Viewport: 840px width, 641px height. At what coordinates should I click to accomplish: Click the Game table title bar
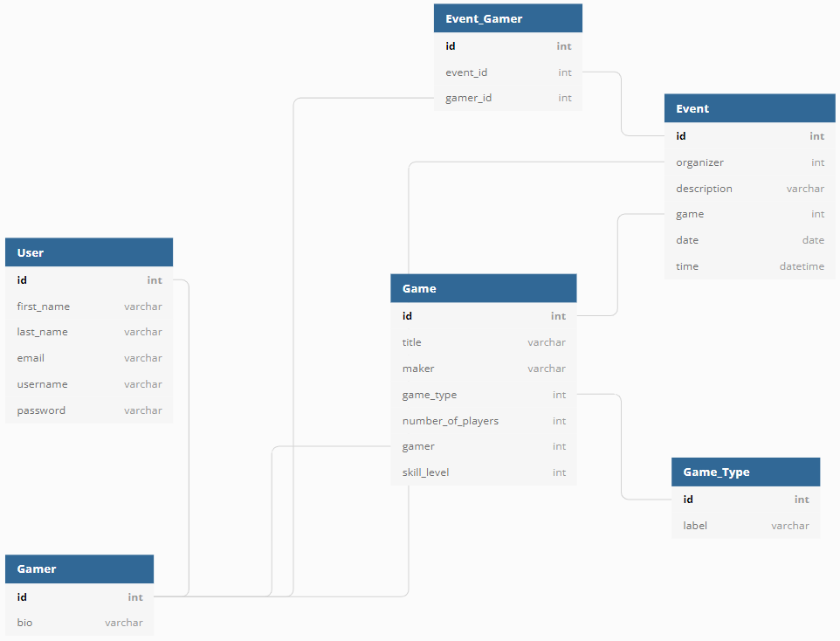point(483,287)
